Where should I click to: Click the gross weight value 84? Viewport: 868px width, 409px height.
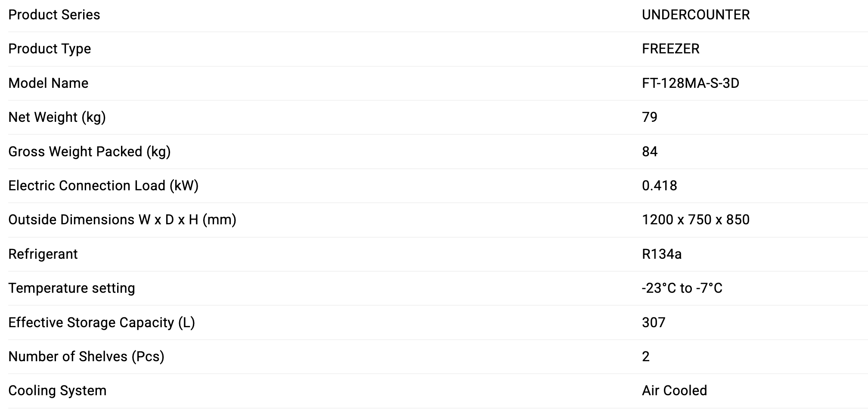649,152
